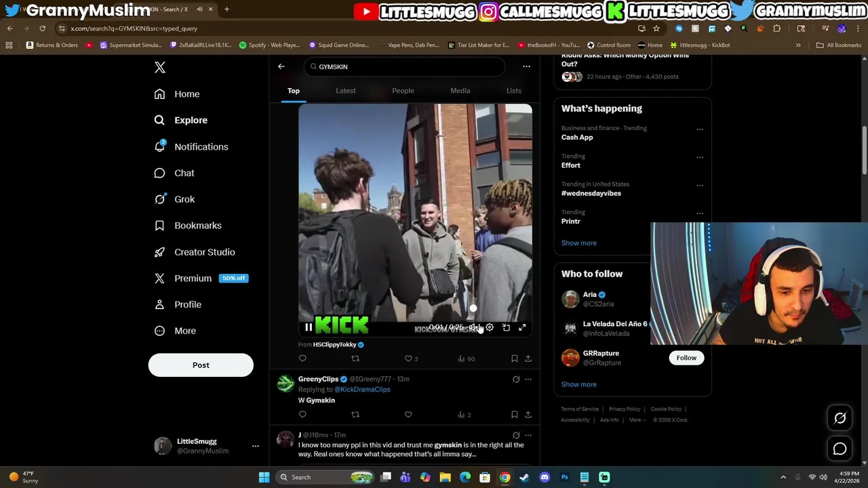Open the Cash App trending topic
The width and height of the screenshot is (868, 488).
click(x=577, y=138)
